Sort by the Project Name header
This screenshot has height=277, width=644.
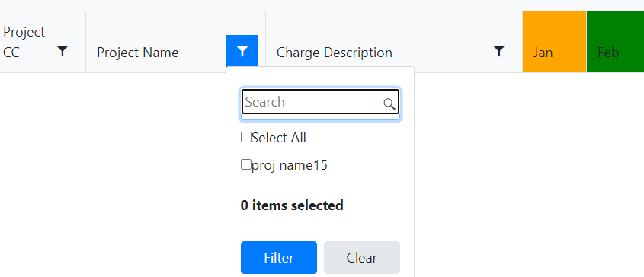pos(138,53)
